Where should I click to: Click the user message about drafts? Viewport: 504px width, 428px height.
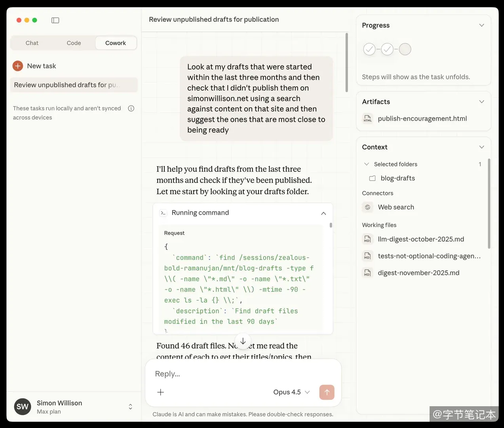[256, 98]
